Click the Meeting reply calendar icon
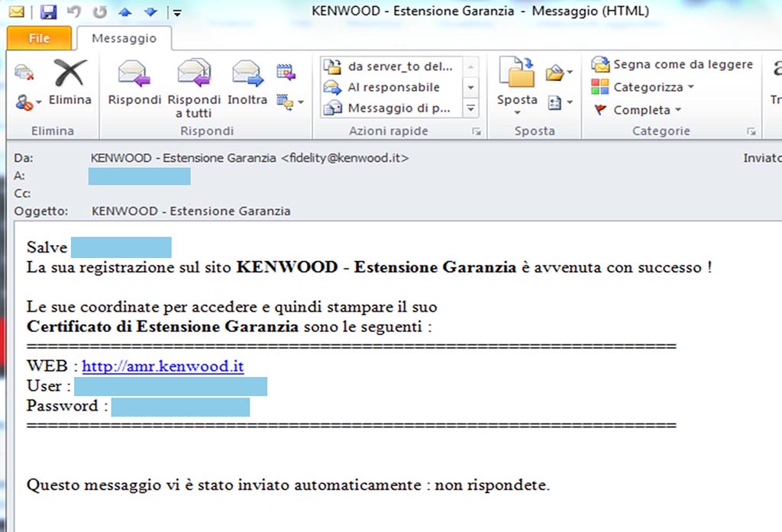The width and height of the screenshot is (782, 532). click(x=285, y=73)
